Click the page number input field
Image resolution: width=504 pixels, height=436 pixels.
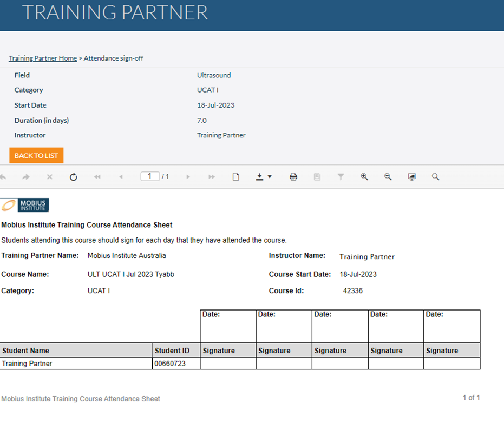coord(149,176)
